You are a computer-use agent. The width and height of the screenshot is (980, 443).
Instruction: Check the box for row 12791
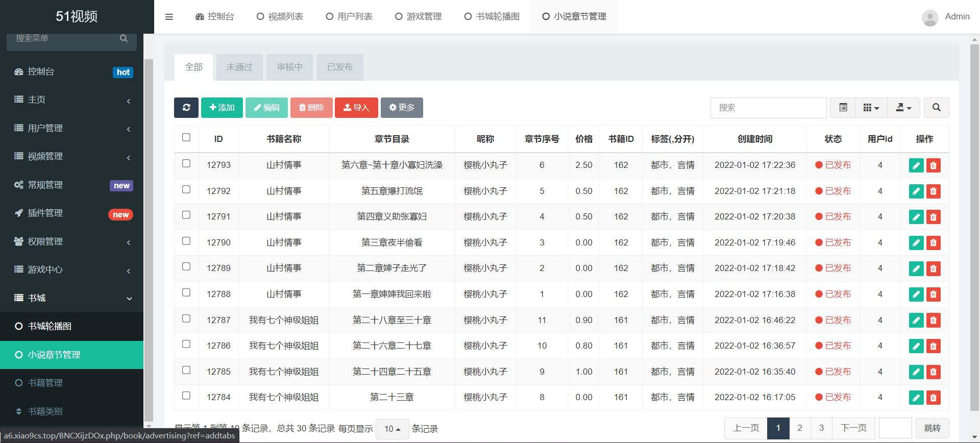pos(186,215)
